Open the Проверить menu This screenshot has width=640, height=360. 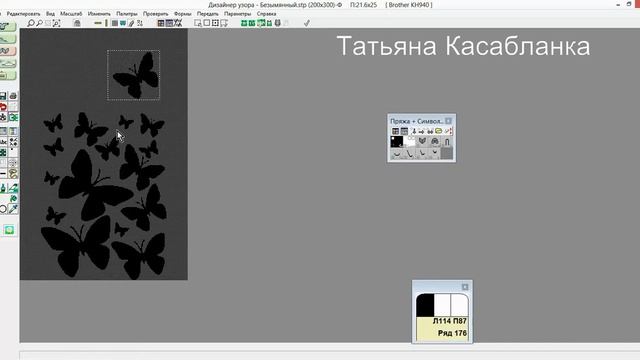click(x=156, y=14)
